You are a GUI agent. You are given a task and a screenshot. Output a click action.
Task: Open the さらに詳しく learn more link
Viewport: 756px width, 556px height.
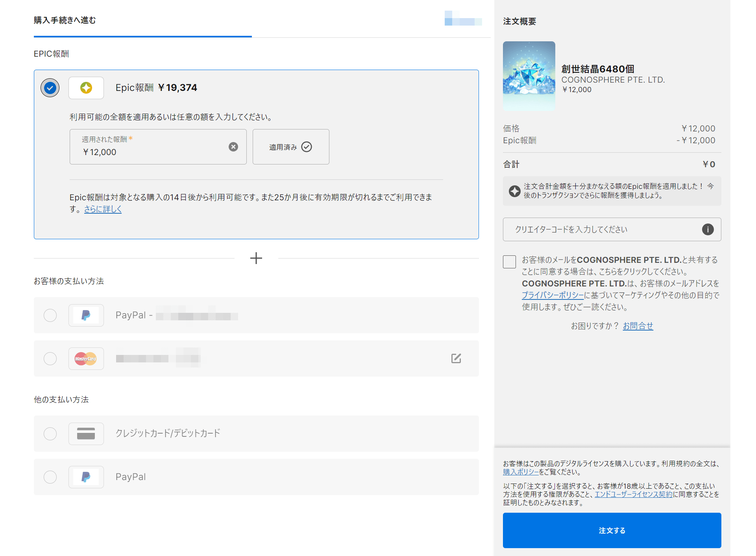tap(103, 209)
